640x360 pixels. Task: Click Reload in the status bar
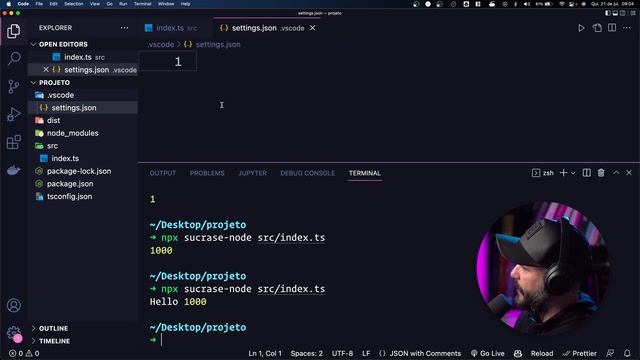tap(542, 353)
